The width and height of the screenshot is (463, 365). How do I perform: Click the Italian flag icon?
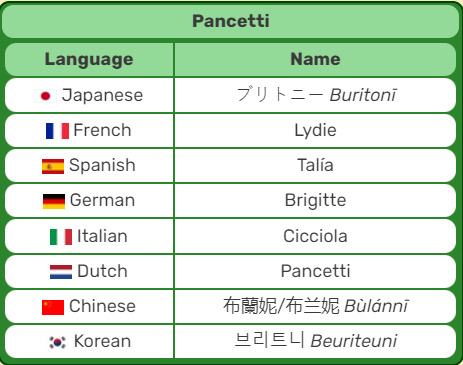click(61, 237)
